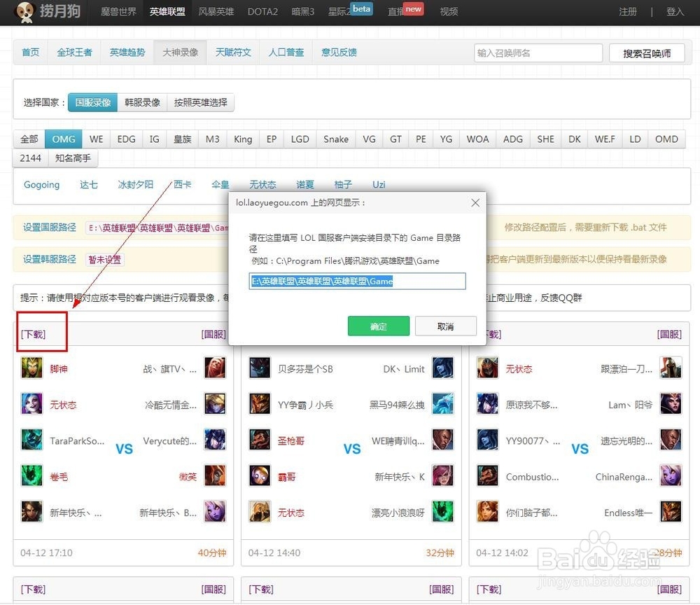Viewport: 700px width, 605px height.
Task: Select 按照英雄选择 option
Action: coord(200,102)
